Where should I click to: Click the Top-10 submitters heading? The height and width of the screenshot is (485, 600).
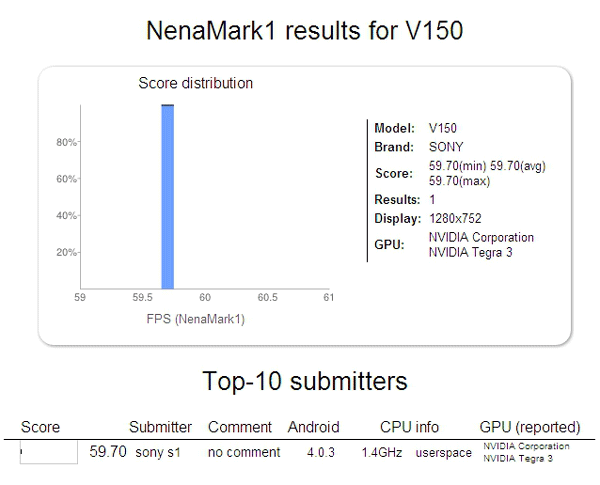[305, 381]
